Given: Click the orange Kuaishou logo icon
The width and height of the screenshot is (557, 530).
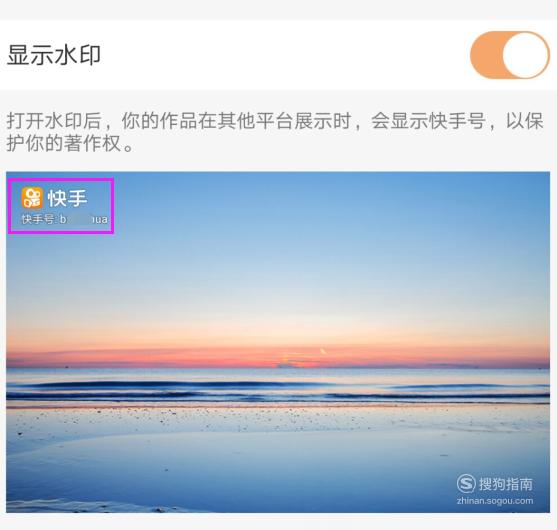Looking at the screenshot, I should [x=32, y=198].
